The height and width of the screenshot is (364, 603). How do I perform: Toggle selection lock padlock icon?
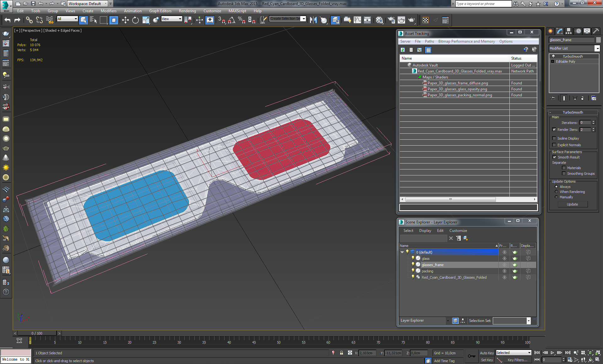[x=341, y=353]
